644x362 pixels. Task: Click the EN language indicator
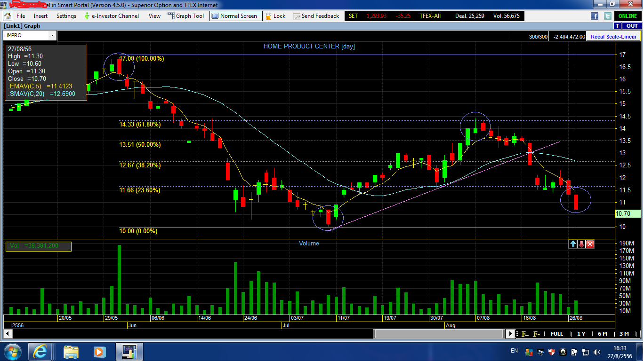[515, 351]
